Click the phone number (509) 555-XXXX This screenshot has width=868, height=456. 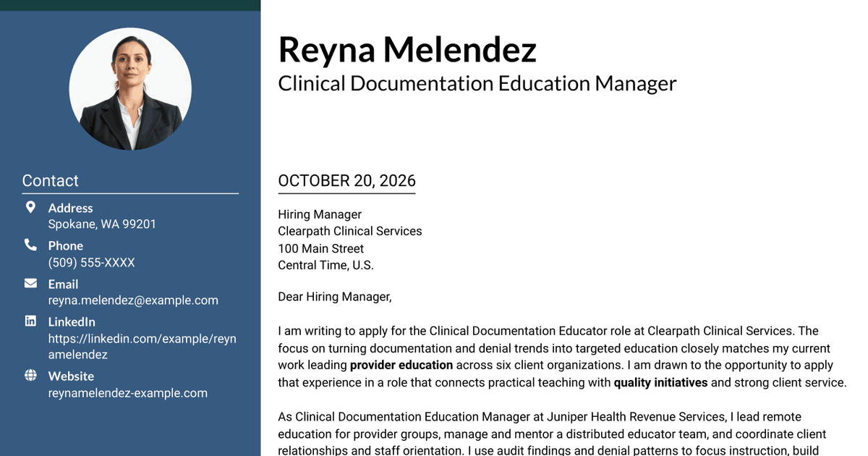[92, 262]
